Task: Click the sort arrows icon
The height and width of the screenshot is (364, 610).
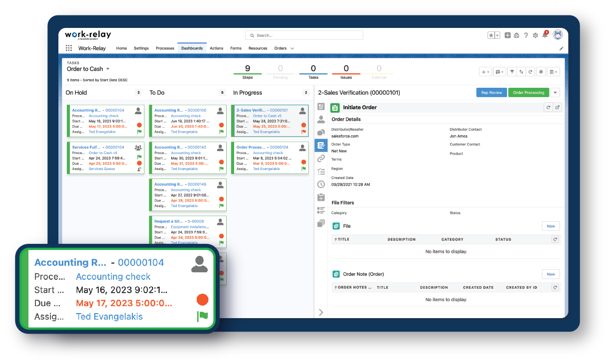Action: pos(521,72)
